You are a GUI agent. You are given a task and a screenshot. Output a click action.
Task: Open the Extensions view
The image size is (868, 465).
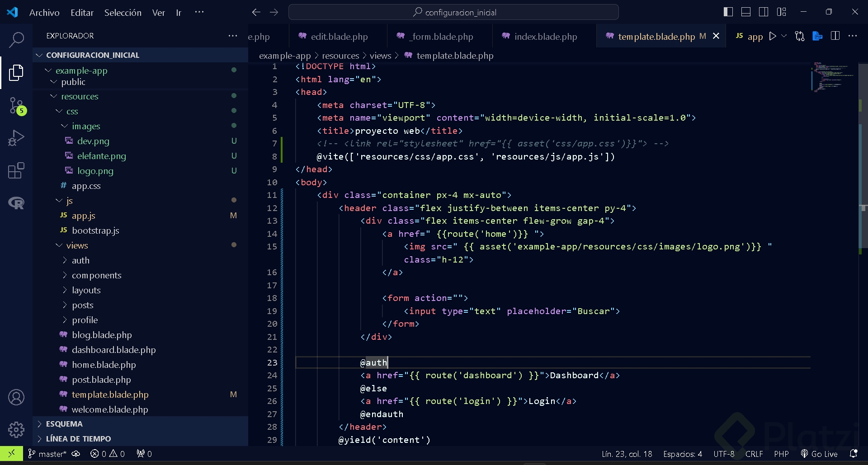16,171
